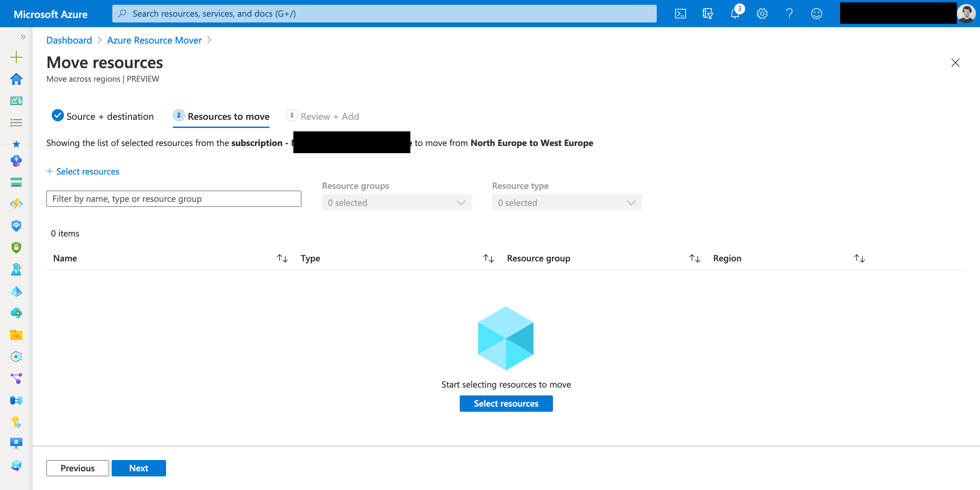Open the Review + Add tab

pos(329,116)
